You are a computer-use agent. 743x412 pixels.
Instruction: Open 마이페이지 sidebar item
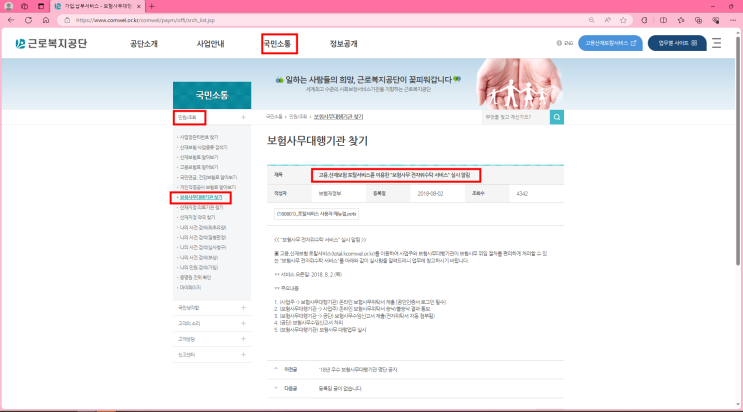coord(190,288)
